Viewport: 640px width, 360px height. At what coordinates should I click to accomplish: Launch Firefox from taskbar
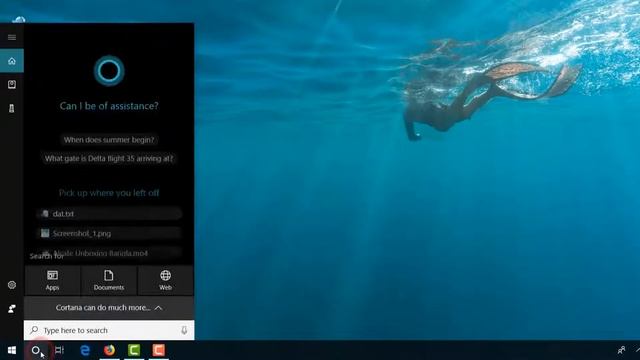point(109,350)
